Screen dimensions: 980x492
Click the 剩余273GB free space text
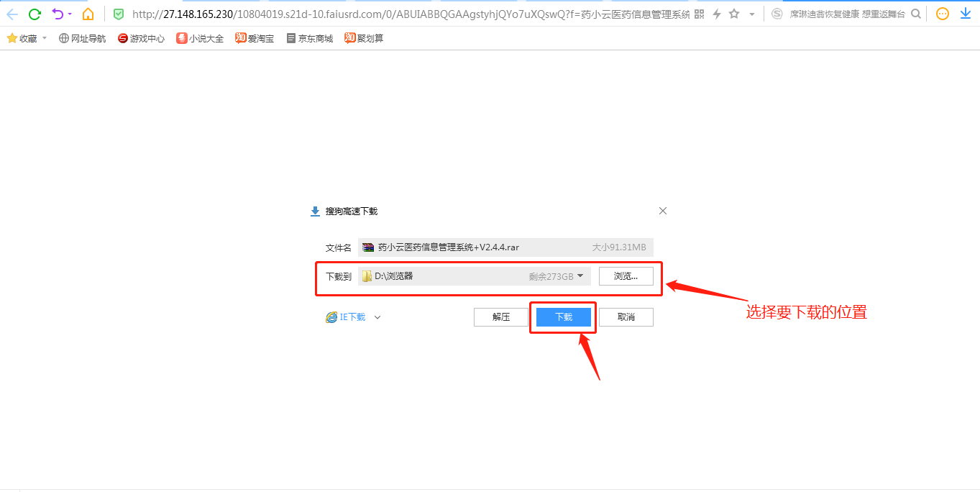click(x=551, y=276)
